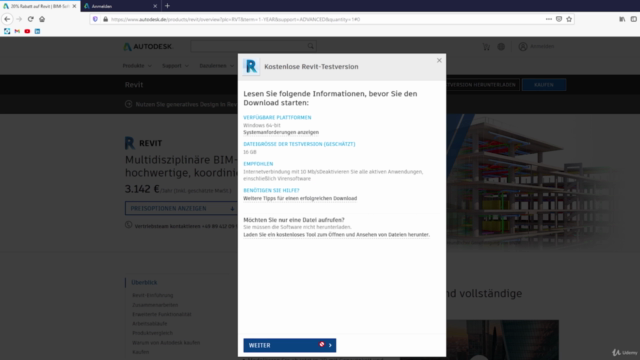
Task: Open the first bookmark icon in bookmarks bar
Action: 7,31
